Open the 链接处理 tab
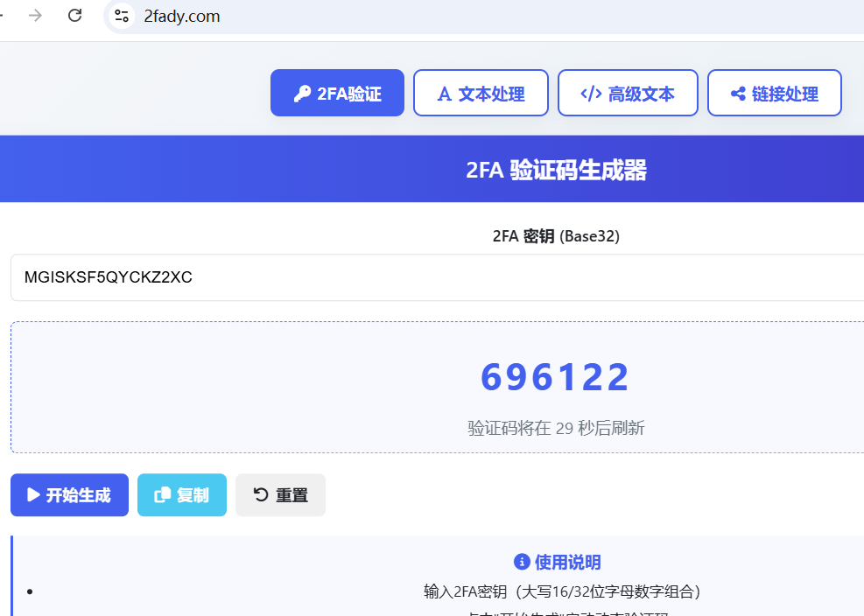Image resolution: width=864 pixels, height=616 pixels. point(774,94)
